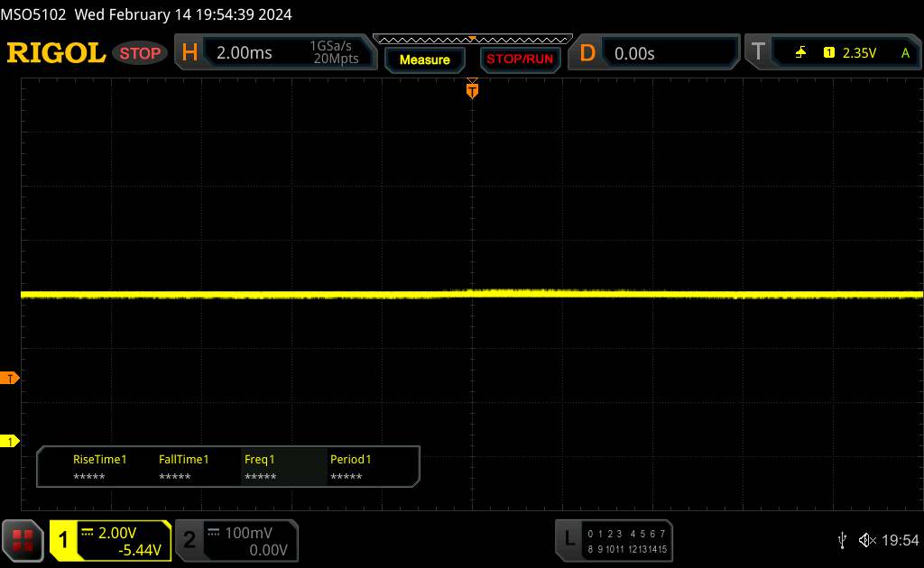This screenshot has height=568, width=924.
Task: Open the trigger T settings
Action: (x=758, y=52)
